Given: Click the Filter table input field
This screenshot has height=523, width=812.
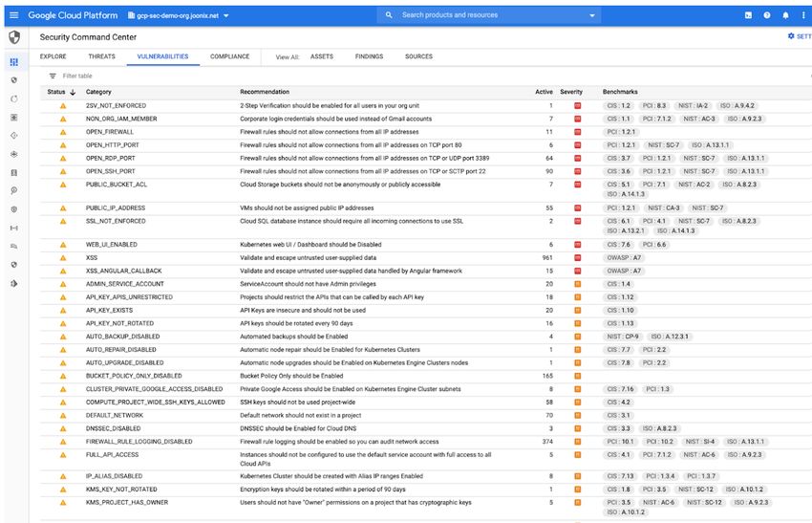Looking at the screenshot, I should [x=77, y=76].
